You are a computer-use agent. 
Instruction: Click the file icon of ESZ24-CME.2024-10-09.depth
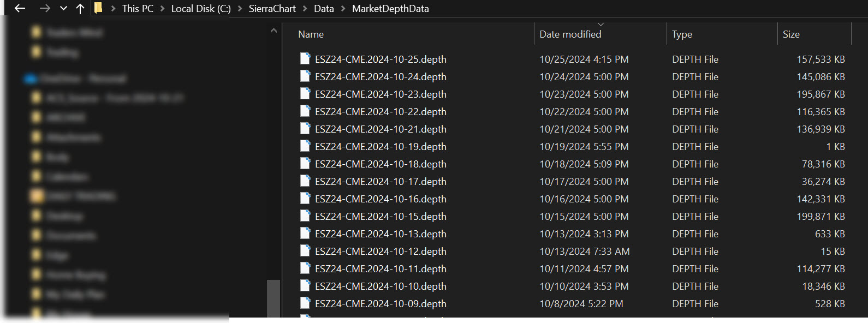(x=305, y=303)
